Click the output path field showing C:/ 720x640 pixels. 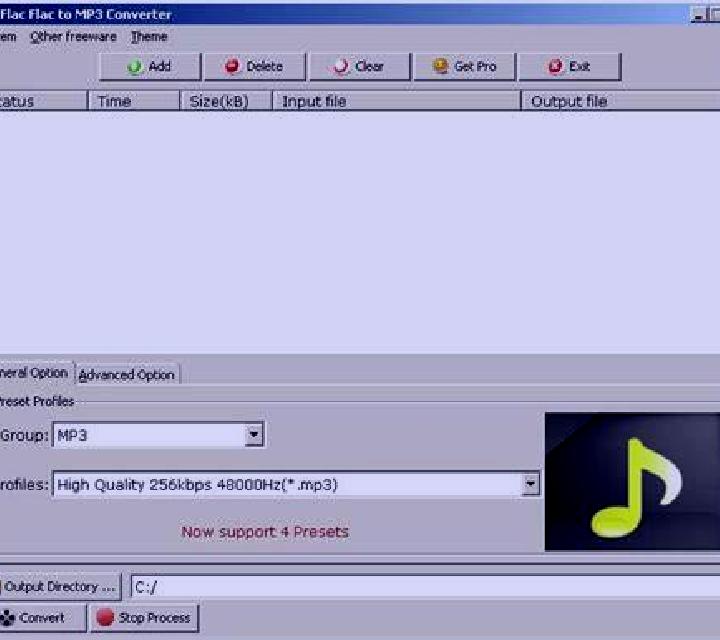[425, 587]
